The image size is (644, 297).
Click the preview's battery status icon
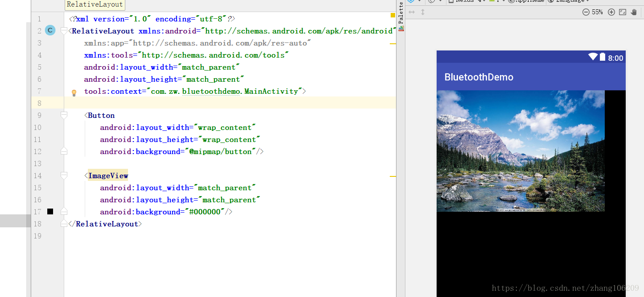coord(603,57)
